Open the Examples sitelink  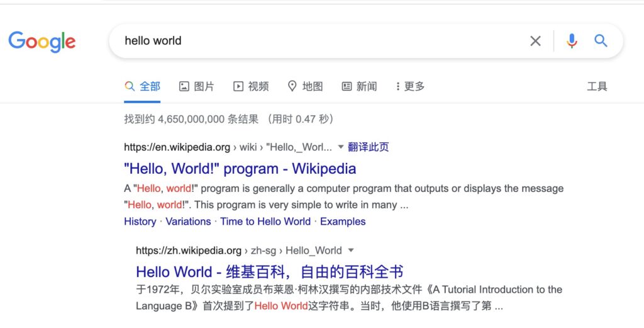coord(343,222)
